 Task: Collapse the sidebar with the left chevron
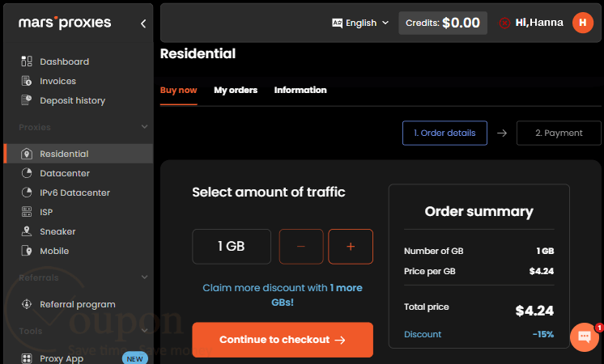point(143,23)
